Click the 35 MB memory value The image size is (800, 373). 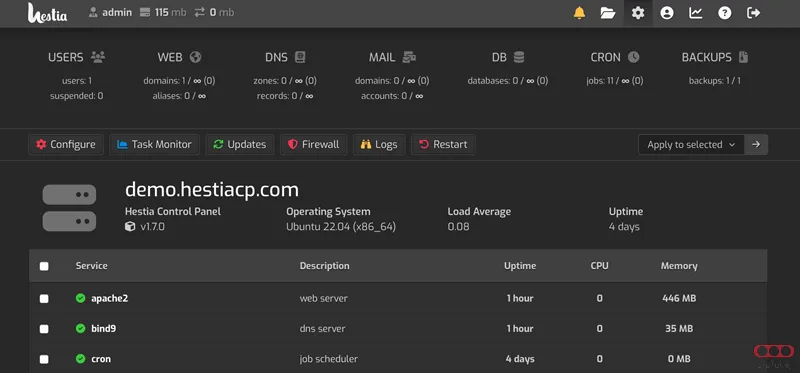point(679,329)
